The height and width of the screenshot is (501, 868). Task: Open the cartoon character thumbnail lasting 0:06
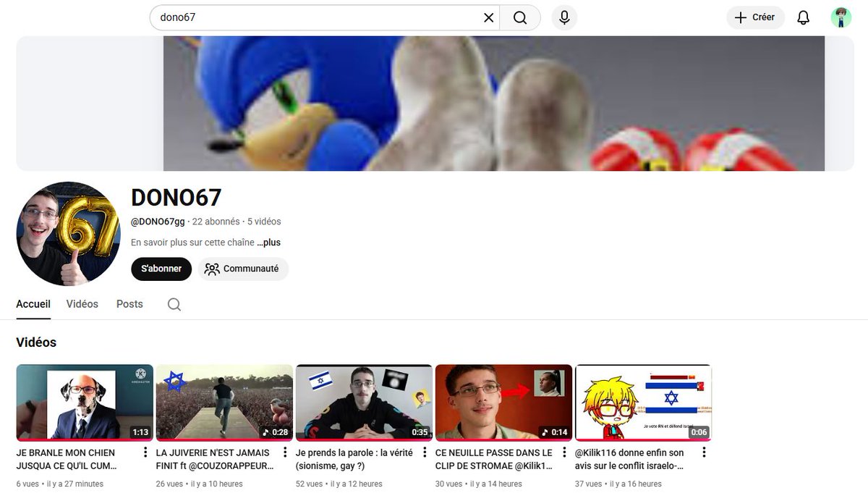click(x=643, y=403)
